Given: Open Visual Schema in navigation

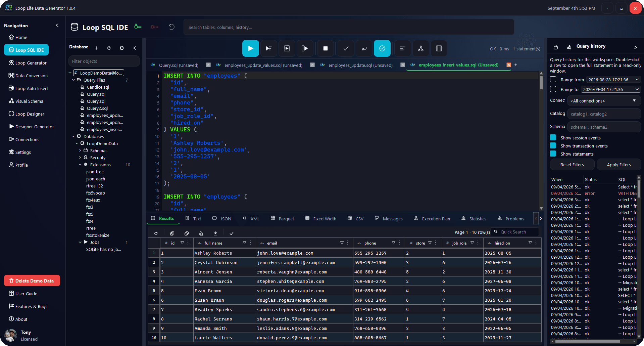Looking at the screenshot, I should [x=26, y=101].
